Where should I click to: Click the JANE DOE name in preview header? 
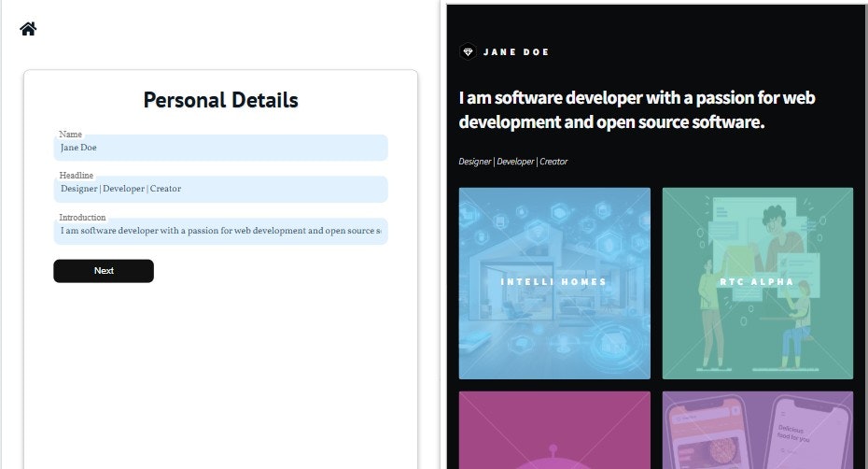click(516, 52)
